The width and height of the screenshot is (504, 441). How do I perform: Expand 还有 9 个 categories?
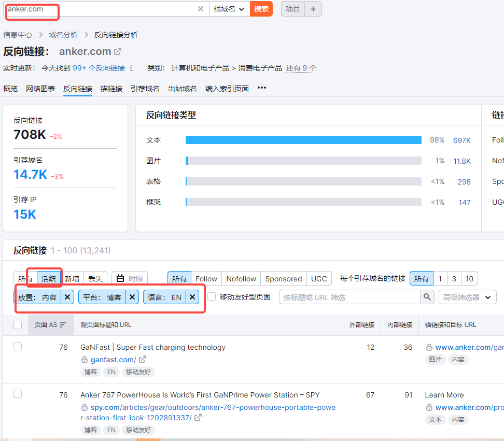point(301,68)
